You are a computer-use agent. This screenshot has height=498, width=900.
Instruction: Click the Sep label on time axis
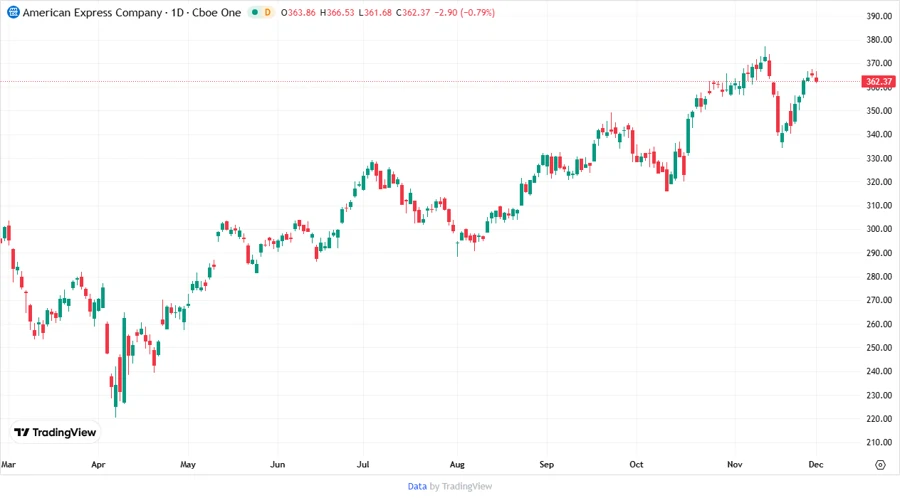(546, 465)
